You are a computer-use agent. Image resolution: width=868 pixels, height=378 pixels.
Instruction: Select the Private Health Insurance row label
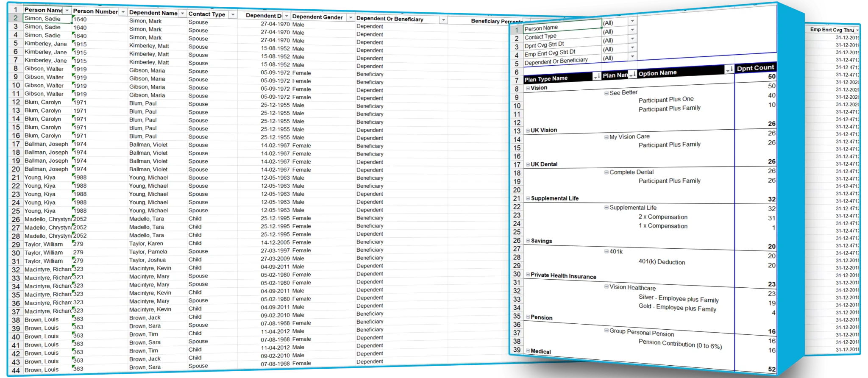click(x=563, y=276)
